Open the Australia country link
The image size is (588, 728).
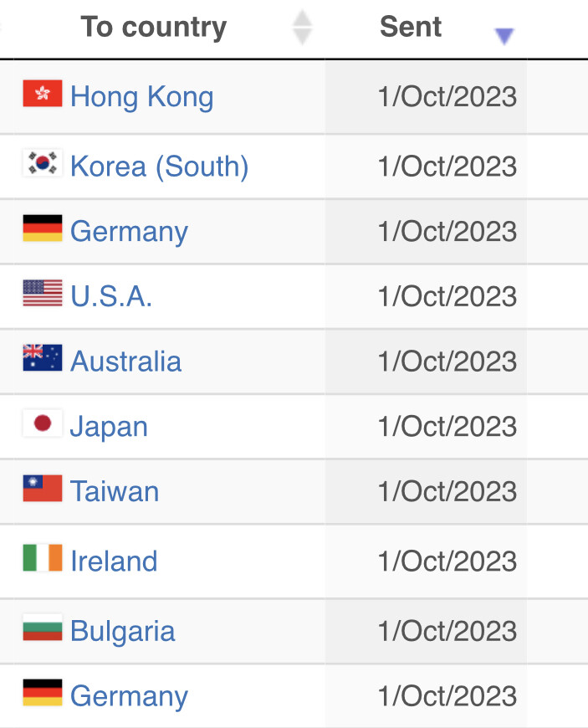coord(125,361)
